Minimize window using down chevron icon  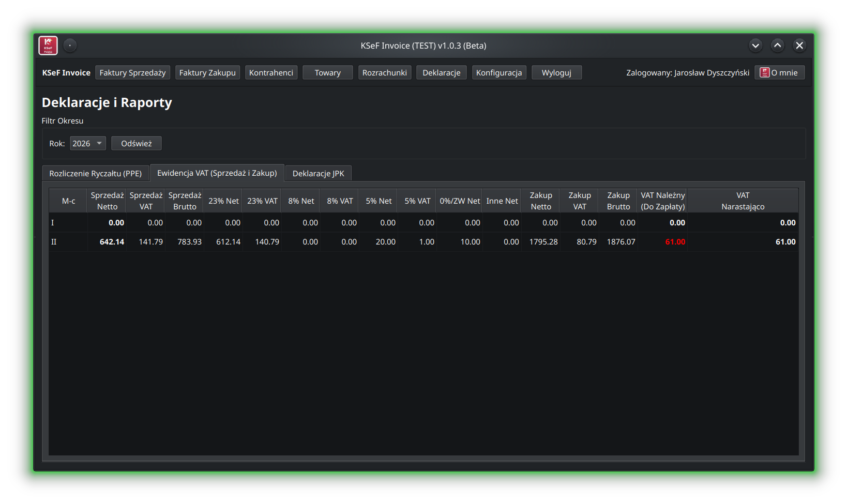click(755, 45)
